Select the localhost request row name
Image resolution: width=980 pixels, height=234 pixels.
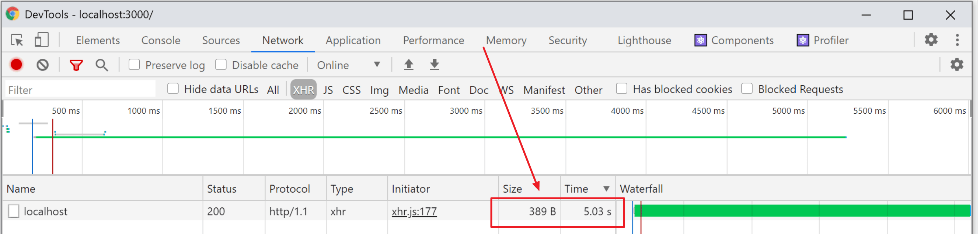tap(45, 211)
